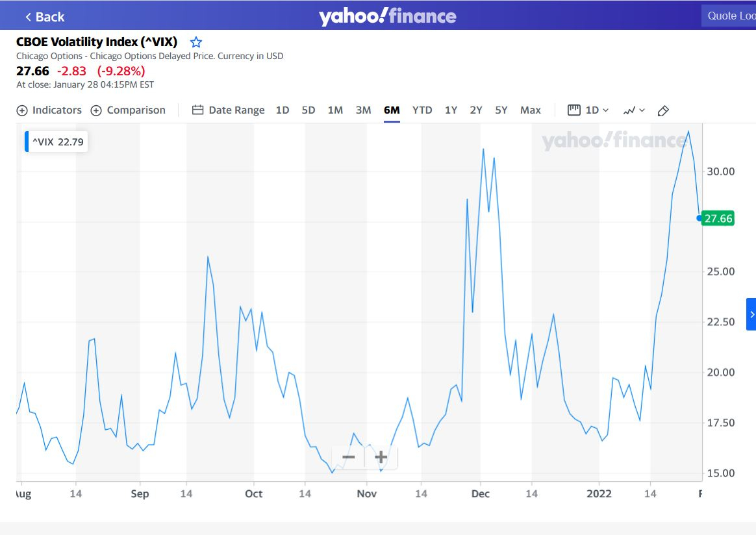Click the CBOE Volatility Index (^VIX) title
Screen dimensions: 756x535
pyautogui.click(x=97, y=42)
